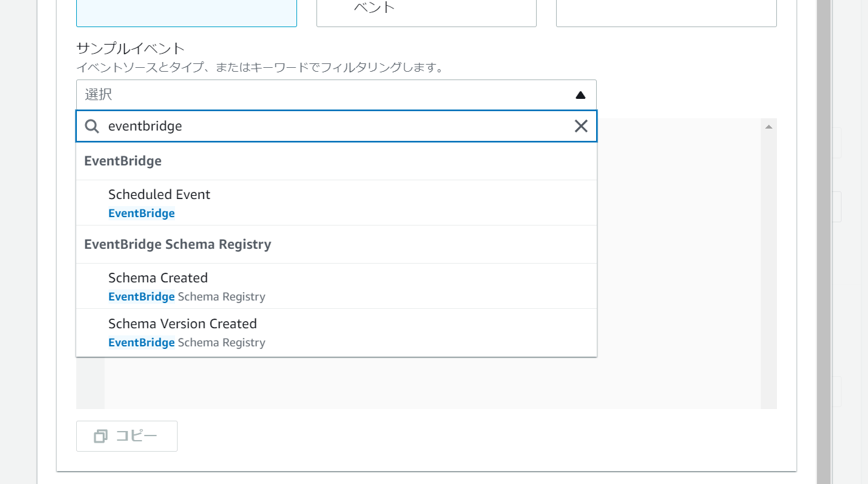Select the Schema Version Created option

[336, 332]
